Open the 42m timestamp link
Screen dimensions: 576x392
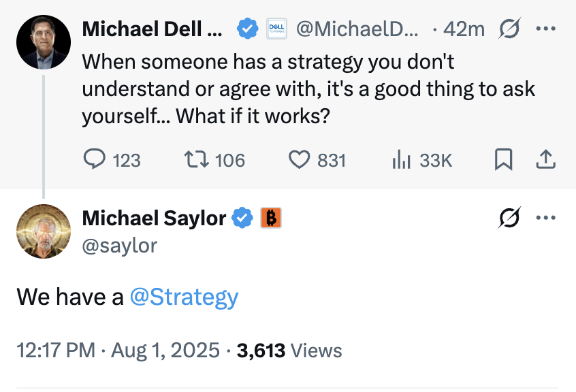coord(464,29)
